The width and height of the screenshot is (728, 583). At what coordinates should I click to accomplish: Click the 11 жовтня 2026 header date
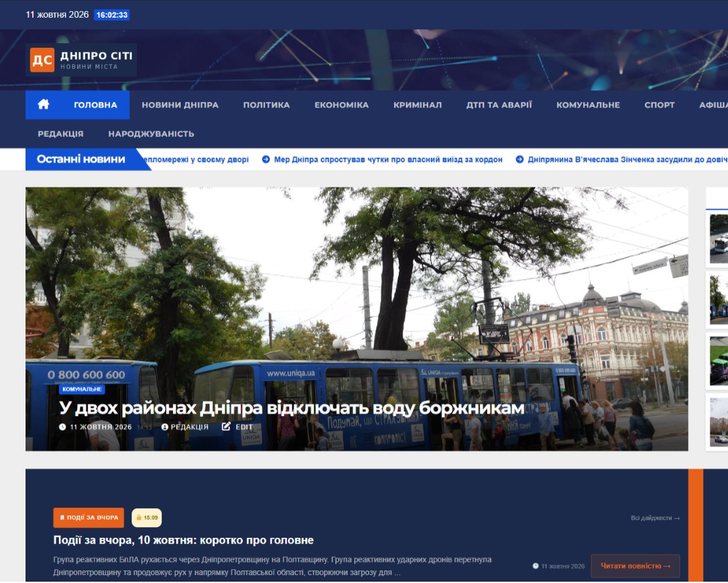57,14
